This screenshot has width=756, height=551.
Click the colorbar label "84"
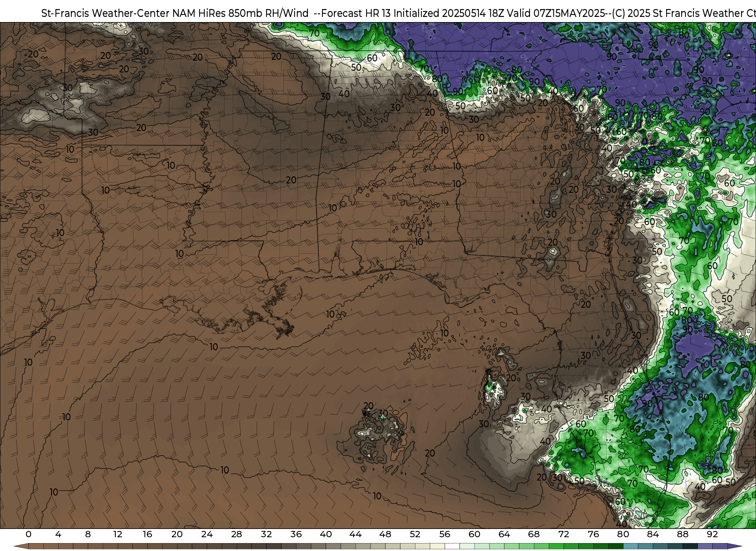(653, 534)
